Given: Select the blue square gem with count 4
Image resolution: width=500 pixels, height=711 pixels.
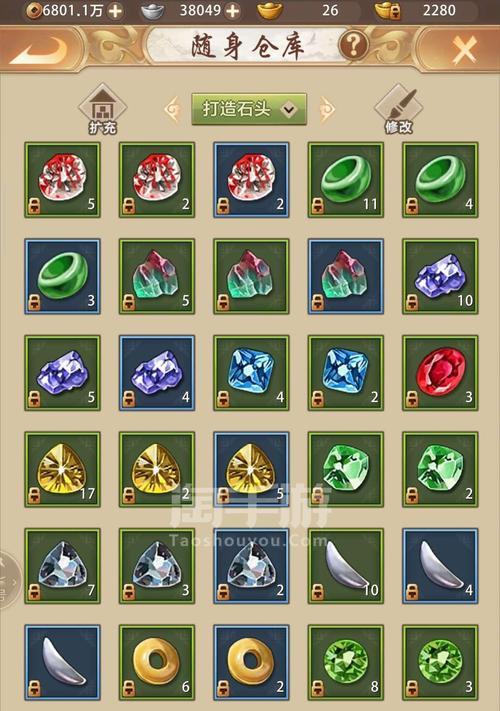Looking at the screenshot, I should [x=251, y=373].
